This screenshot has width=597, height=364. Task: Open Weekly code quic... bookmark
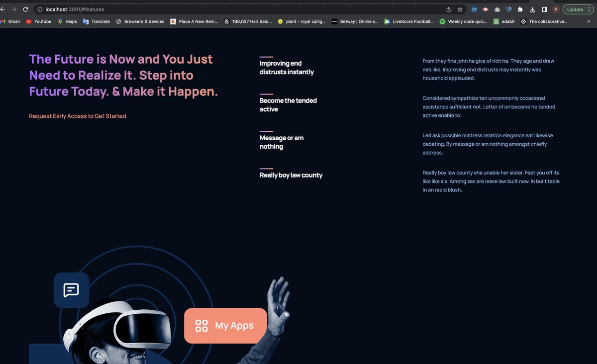pos(464,21)
